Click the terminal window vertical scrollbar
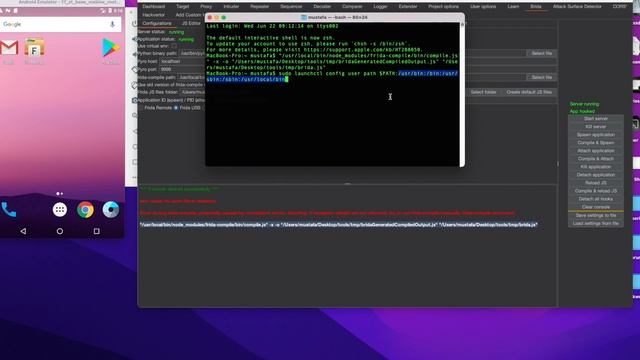The image size is (640, 360). click(462, 94)
